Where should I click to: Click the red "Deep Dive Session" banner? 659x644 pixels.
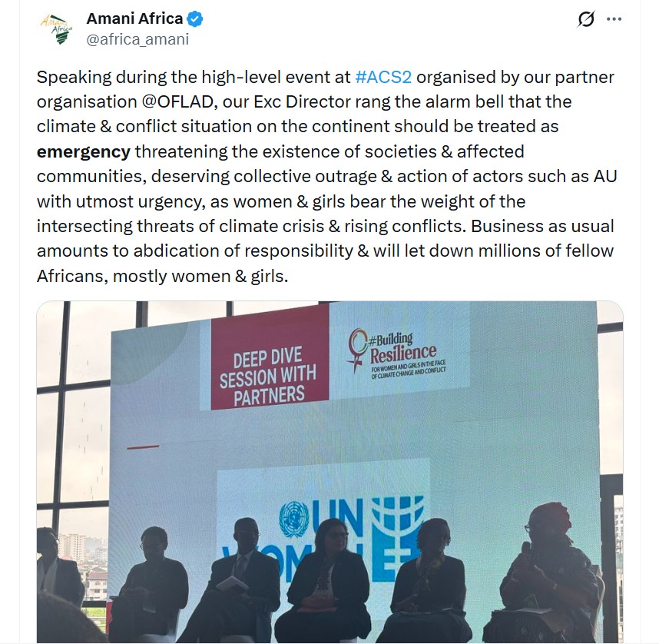[267, 367]
